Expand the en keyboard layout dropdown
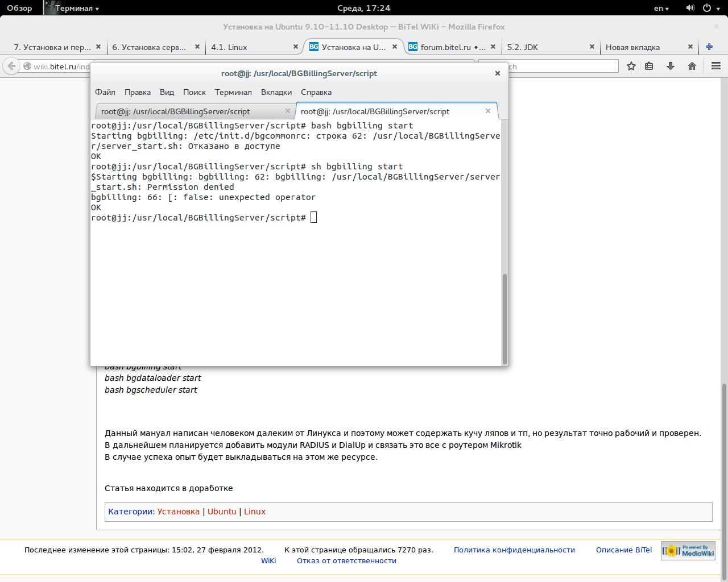 coord(661,8)
